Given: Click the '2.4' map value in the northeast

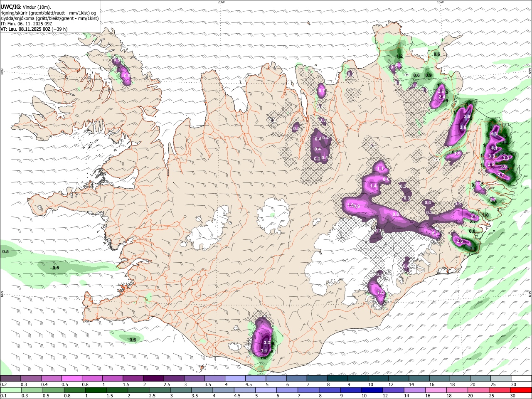Looking at the screenshot, I should click(442, 96).
